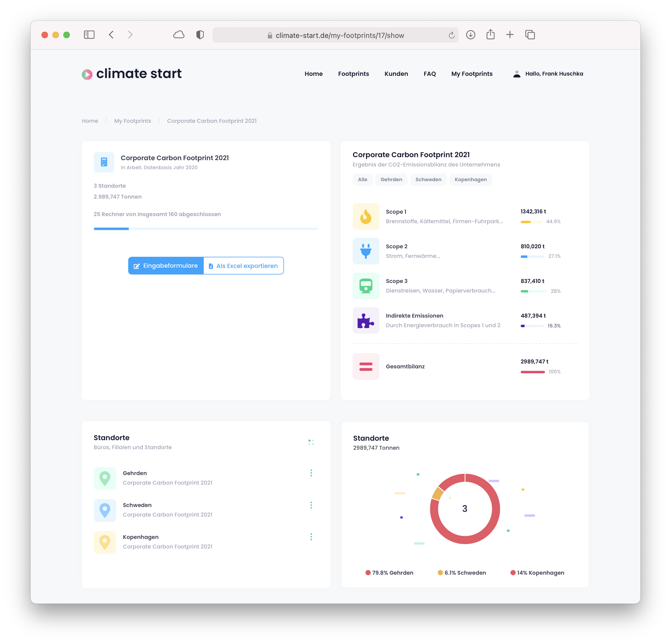This screenshot has height=644, width=671.
Task: Click the Gesamtbilanz equals icon
Action: (366, 366)
